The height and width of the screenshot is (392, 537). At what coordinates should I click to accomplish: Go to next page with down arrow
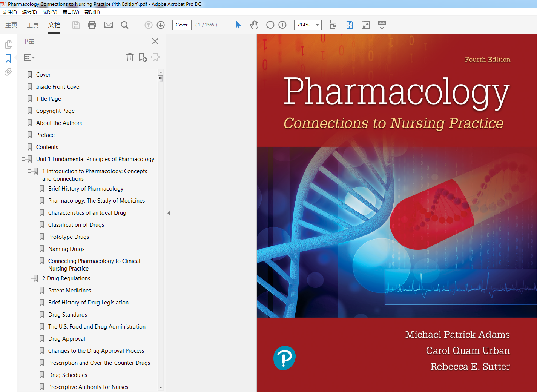point(161,25)
